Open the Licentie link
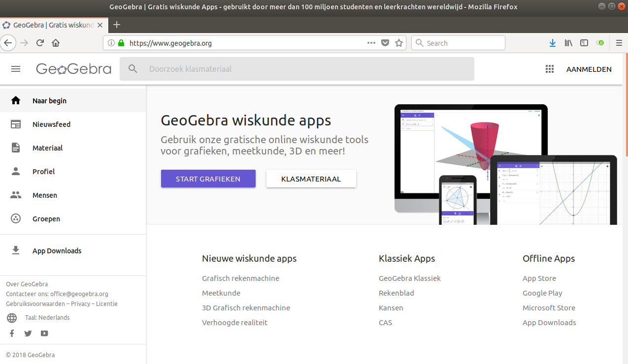This screenshot has height=364, width=628. click(107, 304)
